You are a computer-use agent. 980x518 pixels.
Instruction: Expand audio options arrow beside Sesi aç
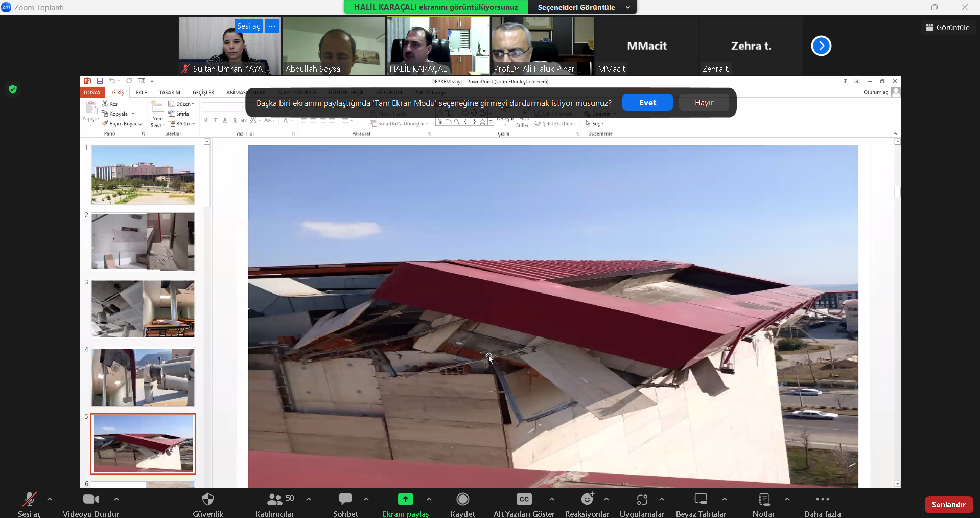coord(50,499)
